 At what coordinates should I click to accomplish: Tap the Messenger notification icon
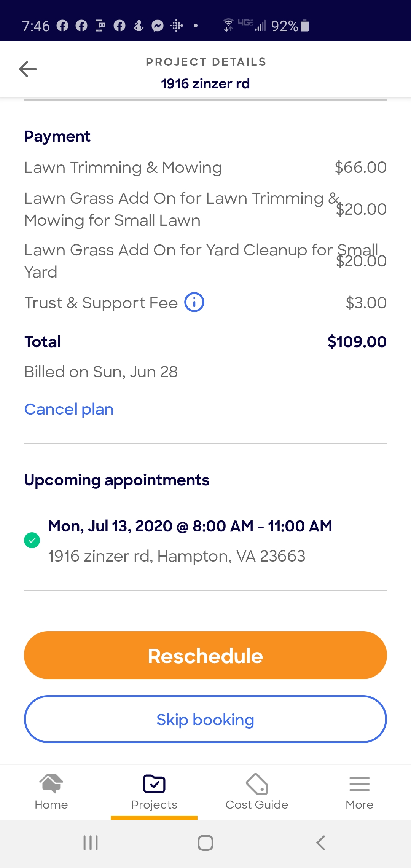(x=158, y=26)
